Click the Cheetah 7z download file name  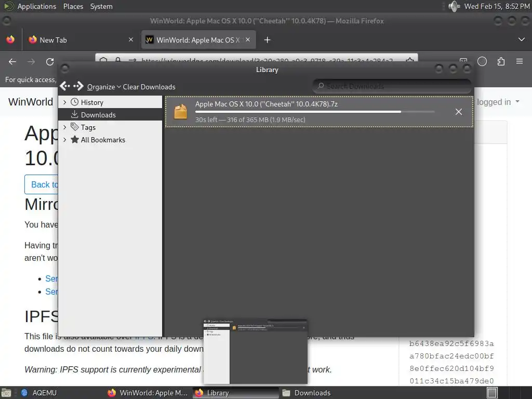pyautogui.click(x=267, y=104)
